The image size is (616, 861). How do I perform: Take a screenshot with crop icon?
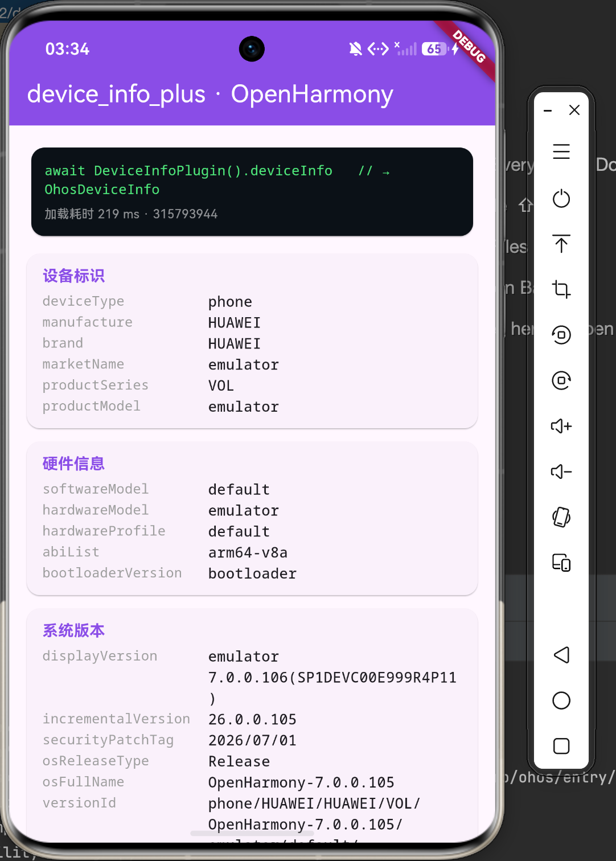click(561, 289)
